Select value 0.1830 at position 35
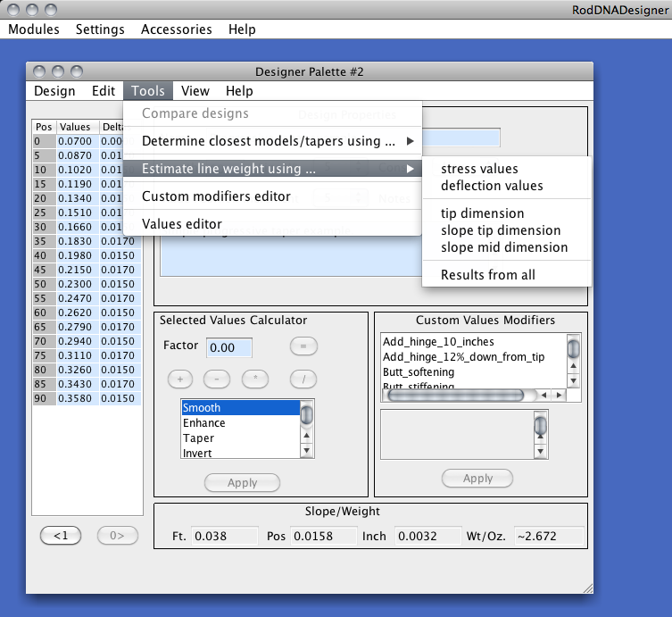Image resolution: width=672 pixels, height=617 pixels. point(78,241)
